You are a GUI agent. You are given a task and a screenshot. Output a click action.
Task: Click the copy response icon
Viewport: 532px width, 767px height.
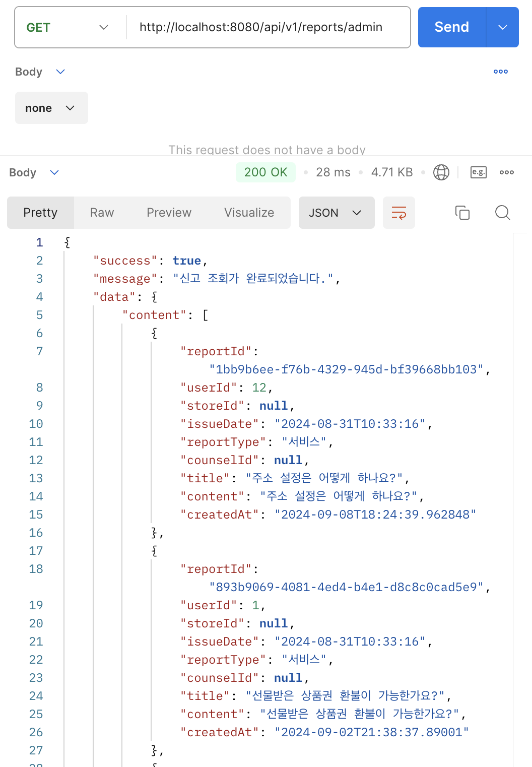click(x=462, y=213)
